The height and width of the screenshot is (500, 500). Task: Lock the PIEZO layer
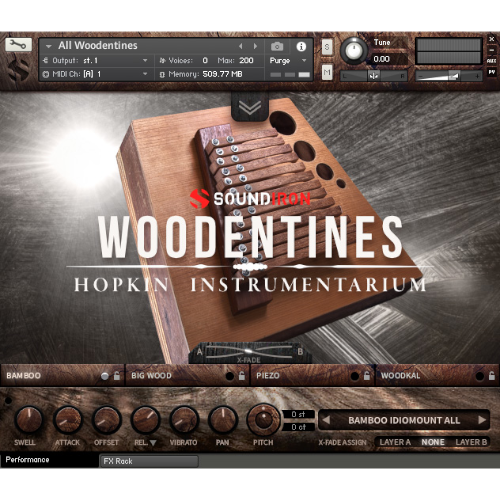tap(367, 376)
